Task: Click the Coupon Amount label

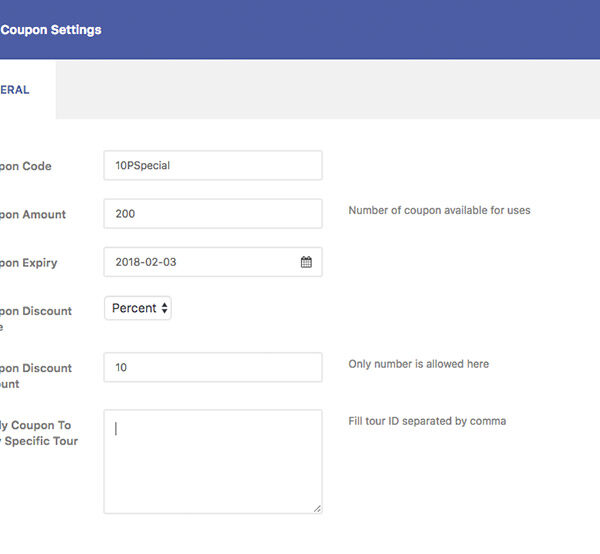Action: coord(33,214)
